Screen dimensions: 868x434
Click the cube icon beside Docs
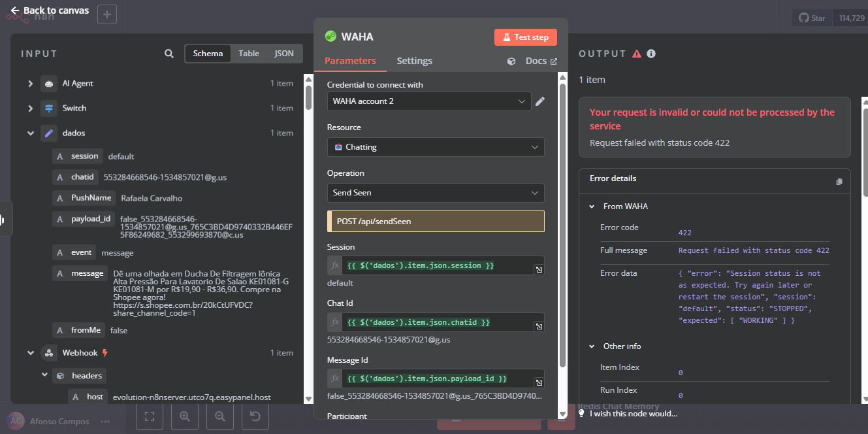click(511, 61)
